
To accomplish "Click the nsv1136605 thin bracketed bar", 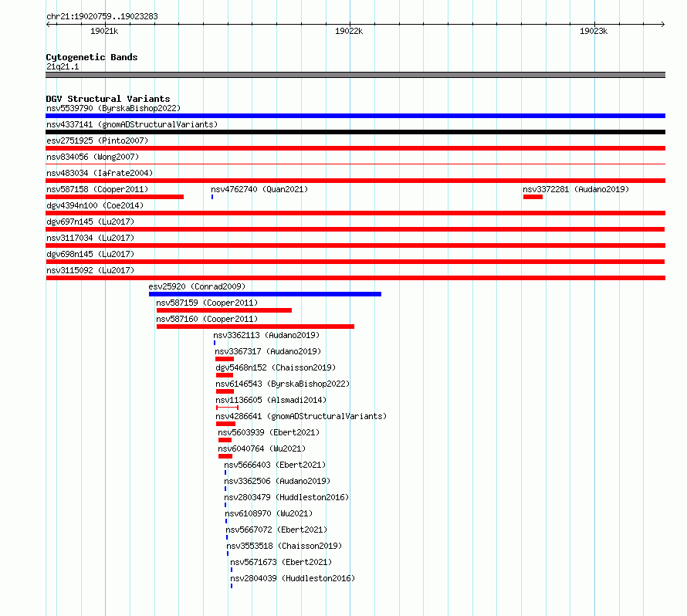I will (227, 408).
